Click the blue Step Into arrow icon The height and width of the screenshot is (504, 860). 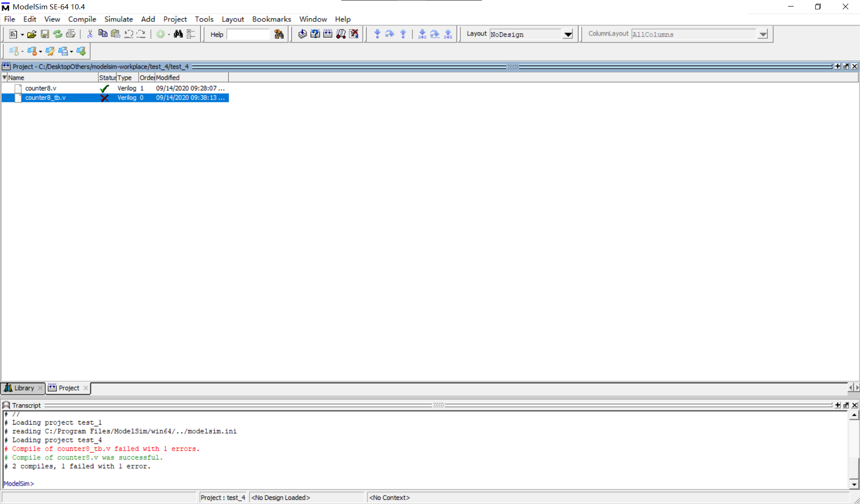pyautogui.click(x=377, y=34)
